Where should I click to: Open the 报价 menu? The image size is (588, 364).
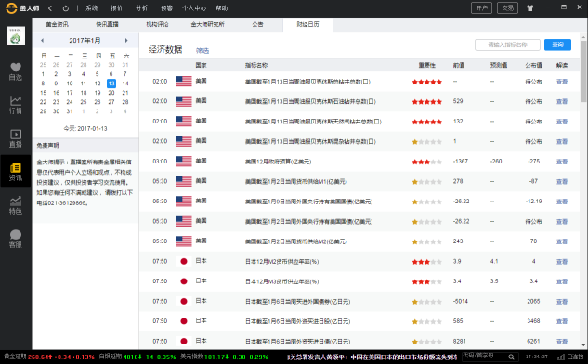(x=117, y=7)
